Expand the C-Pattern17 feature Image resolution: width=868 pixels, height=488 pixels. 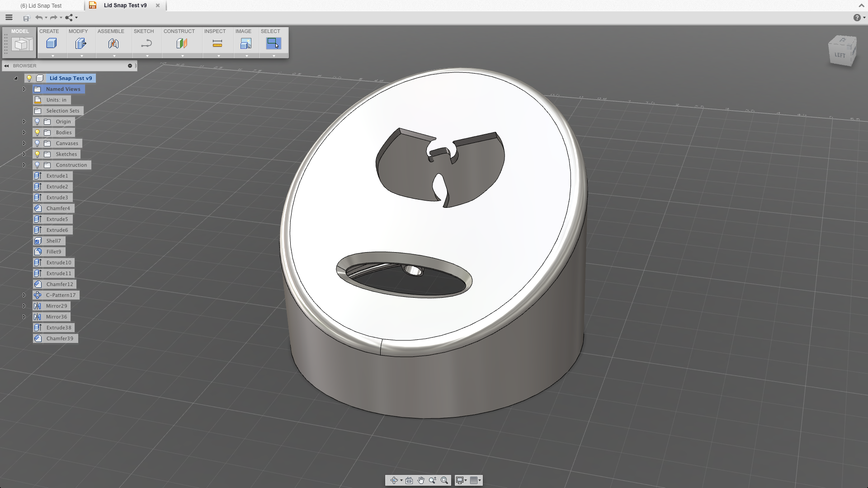[x=24, y=295]
